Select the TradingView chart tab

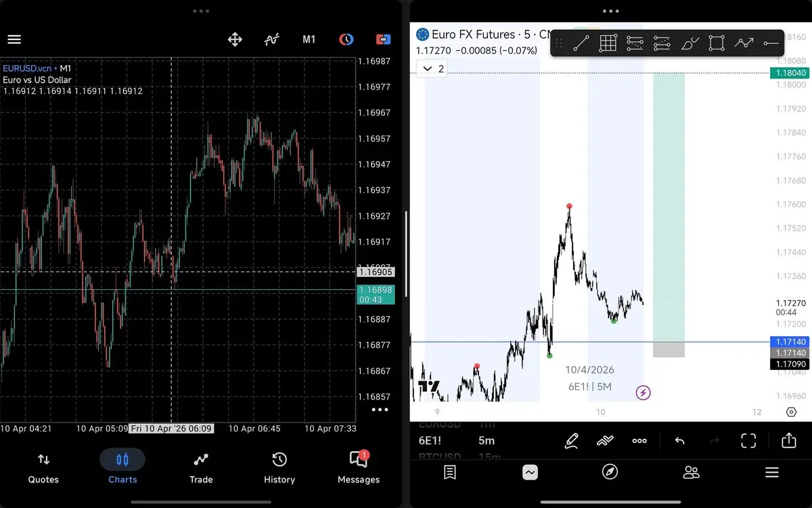click(x=530, y=472)
